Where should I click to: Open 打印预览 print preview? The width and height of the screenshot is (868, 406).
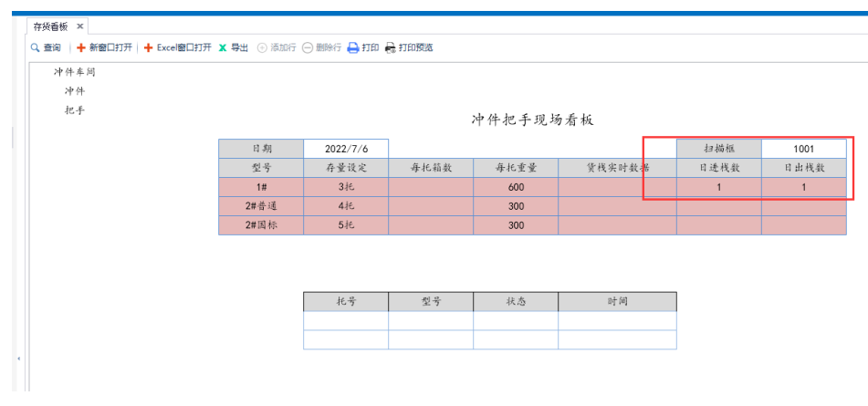pos(391,47)
